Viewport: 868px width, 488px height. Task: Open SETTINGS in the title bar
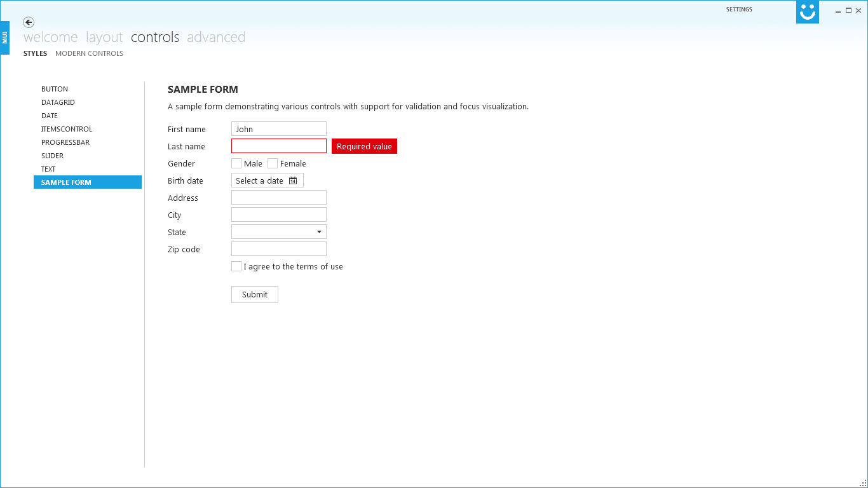(x=738, y=9)
